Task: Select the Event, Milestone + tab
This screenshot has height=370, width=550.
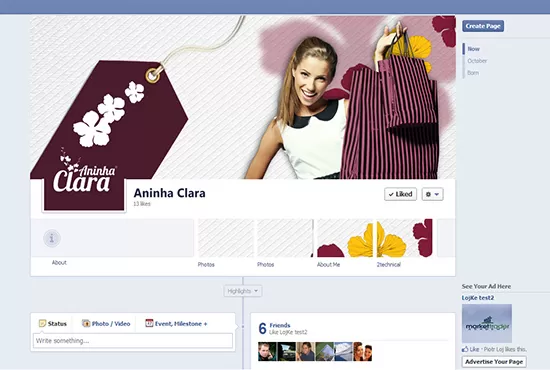Action: pyautogui.click(x=176, y=323)
